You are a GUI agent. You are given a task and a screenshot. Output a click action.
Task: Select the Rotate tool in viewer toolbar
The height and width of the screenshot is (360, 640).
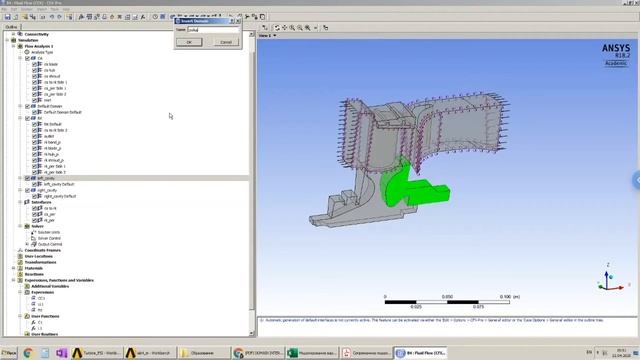click(x=277, y=28)
